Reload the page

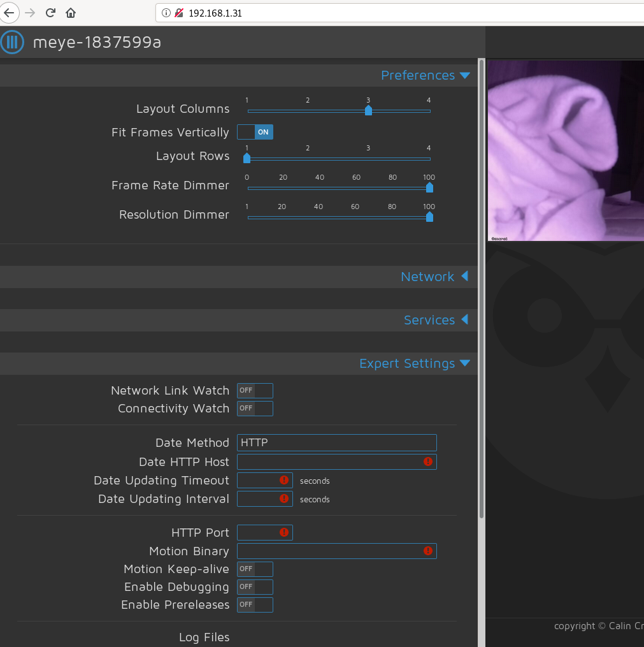click(50, 13)
